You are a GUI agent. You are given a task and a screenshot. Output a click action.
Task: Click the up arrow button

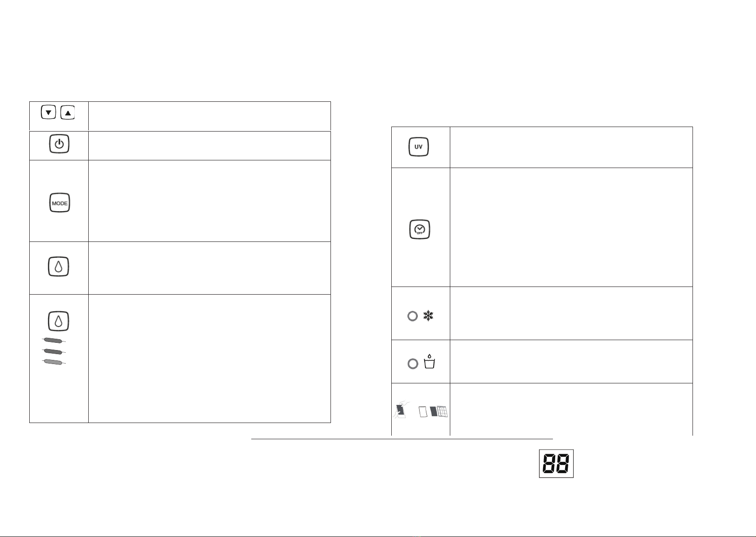click(68, 113)
